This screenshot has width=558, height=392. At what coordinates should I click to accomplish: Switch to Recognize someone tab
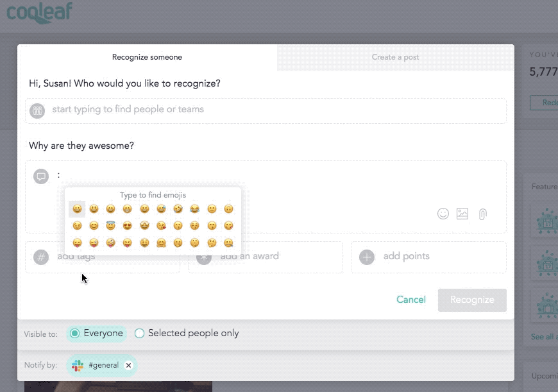pyautogui.click(x=147, y=57)
